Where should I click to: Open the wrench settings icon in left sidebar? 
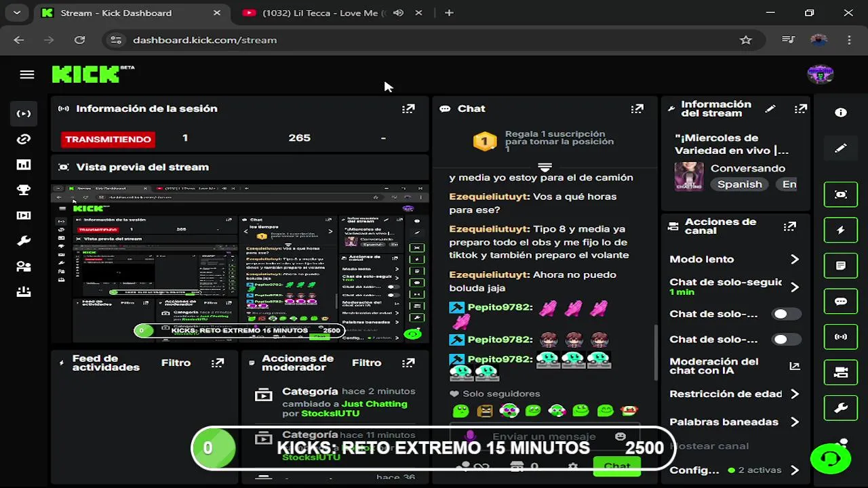(x=24, y=241)
